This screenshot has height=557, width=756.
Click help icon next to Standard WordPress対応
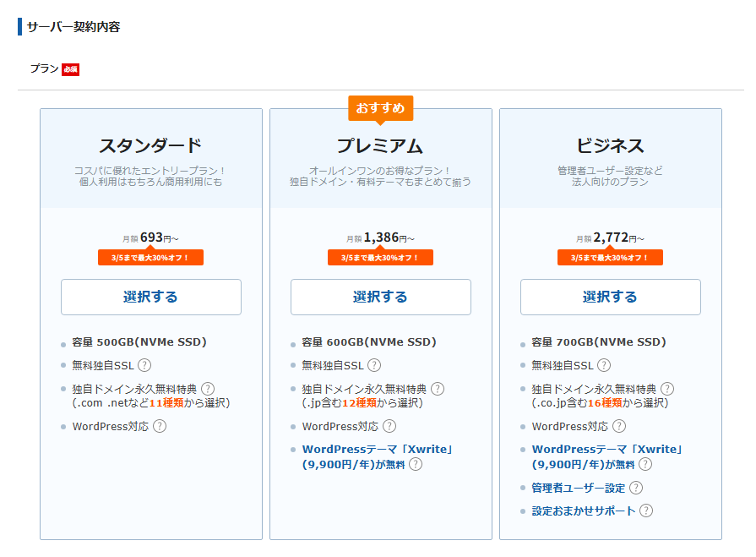coord(160,427)
